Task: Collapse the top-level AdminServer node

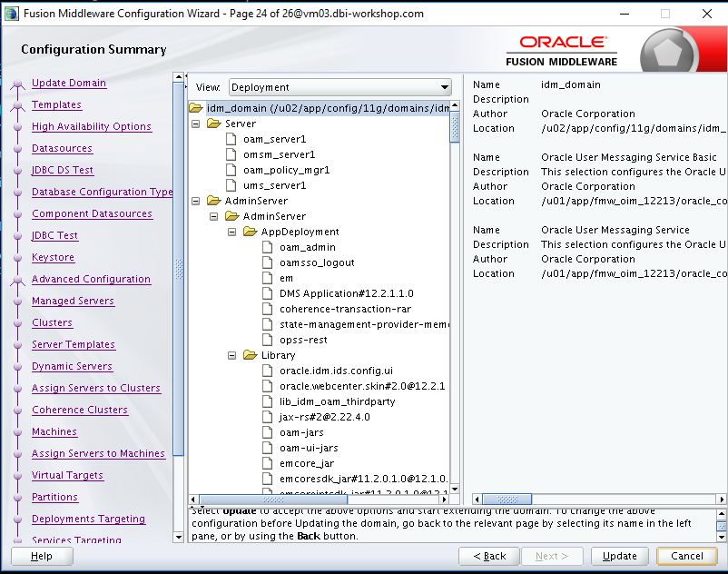Action: pos(196,201)
